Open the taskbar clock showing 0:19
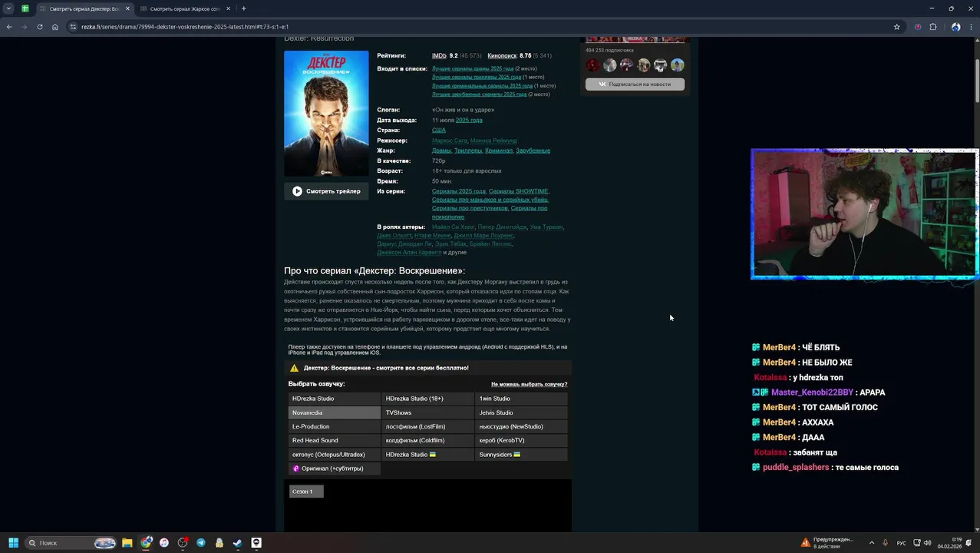 pyautogui.click(x=950, y=543)
